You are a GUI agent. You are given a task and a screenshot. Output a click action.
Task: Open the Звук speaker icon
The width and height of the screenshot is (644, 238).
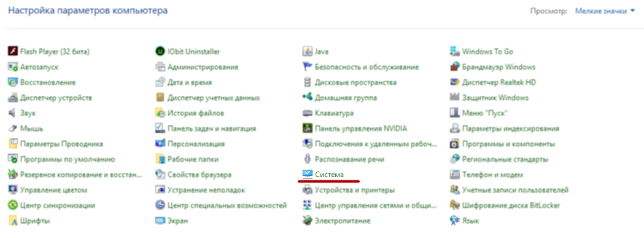click(12, 113)
